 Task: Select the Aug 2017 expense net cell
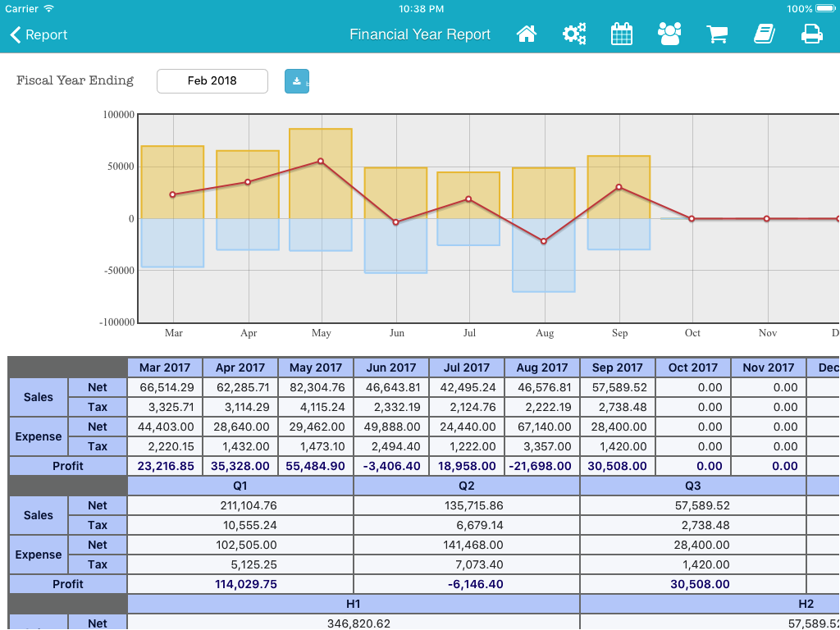(x=542, y=427)
